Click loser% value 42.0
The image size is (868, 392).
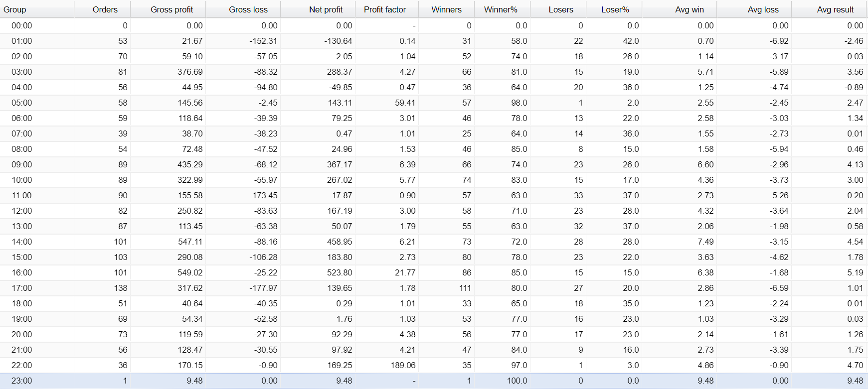click(x=631, y=41)
